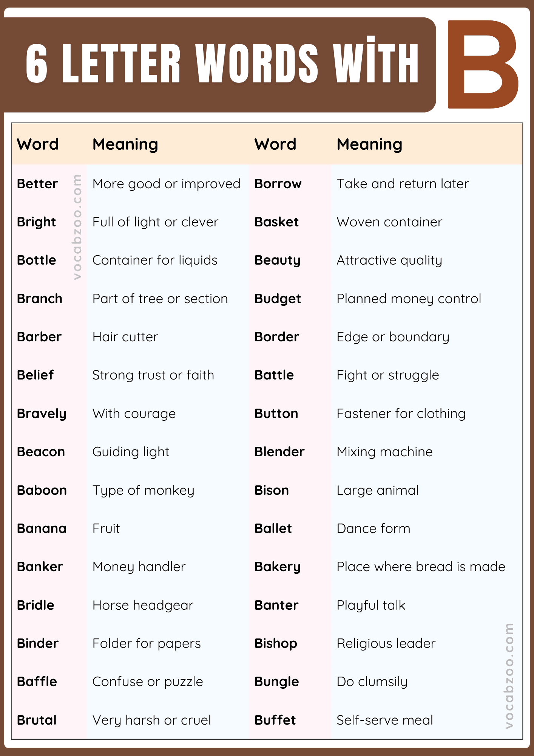Click the word 'Borrow'
The image size is (534, 756).
[278, 184]
